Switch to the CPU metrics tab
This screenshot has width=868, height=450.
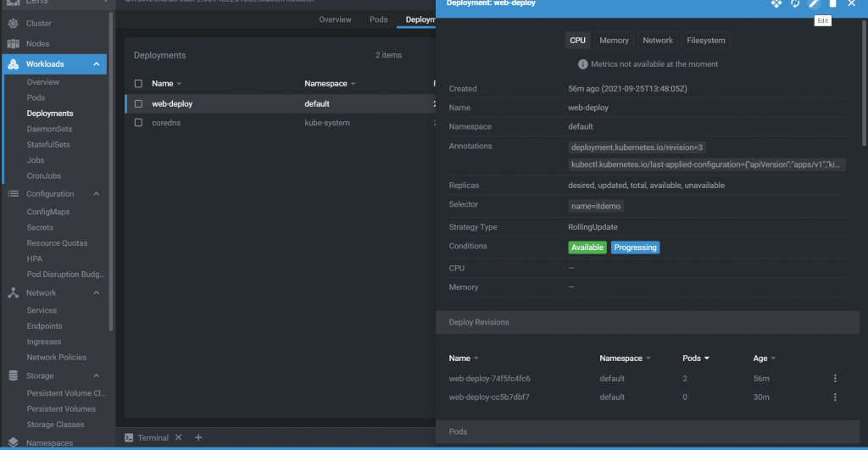click(577, 41)
